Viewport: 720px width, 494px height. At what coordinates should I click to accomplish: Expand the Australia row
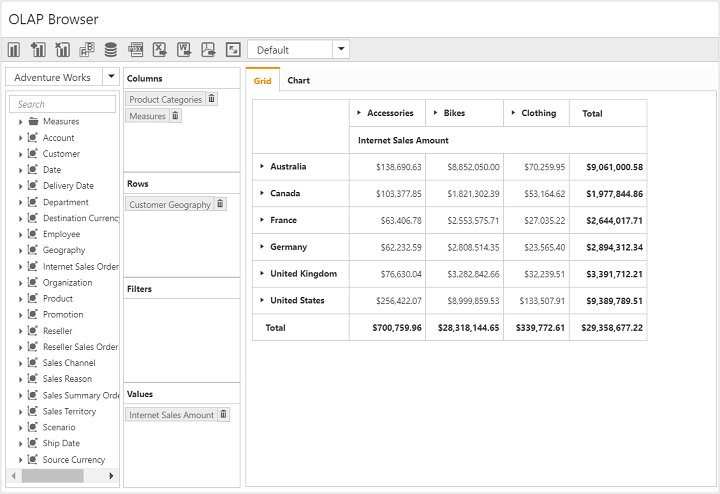coord(262,167)
